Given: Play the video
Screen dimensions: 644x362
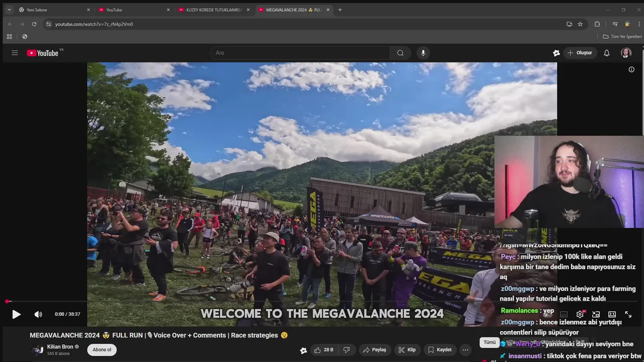Looking at the screenshot, I should [x=16, y=314].
